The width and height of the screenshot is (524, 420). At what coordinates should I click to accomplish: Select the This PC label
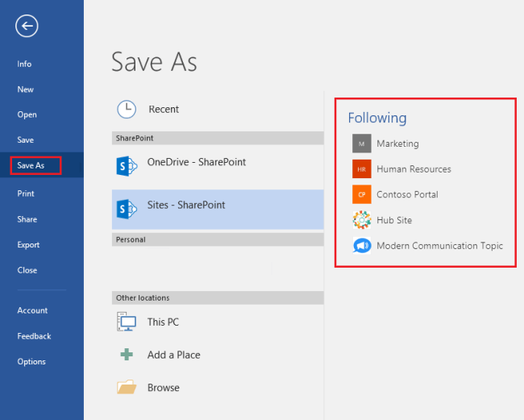pyautogui.click(x=163, y=322)
